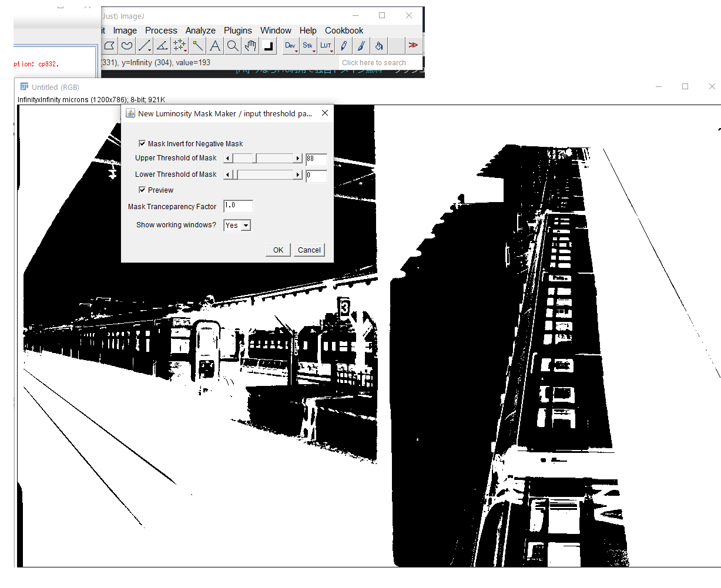Click Lower Threshold slider left arrow
The height and width of the screenshot is (588, 721).
pos(229,174)
